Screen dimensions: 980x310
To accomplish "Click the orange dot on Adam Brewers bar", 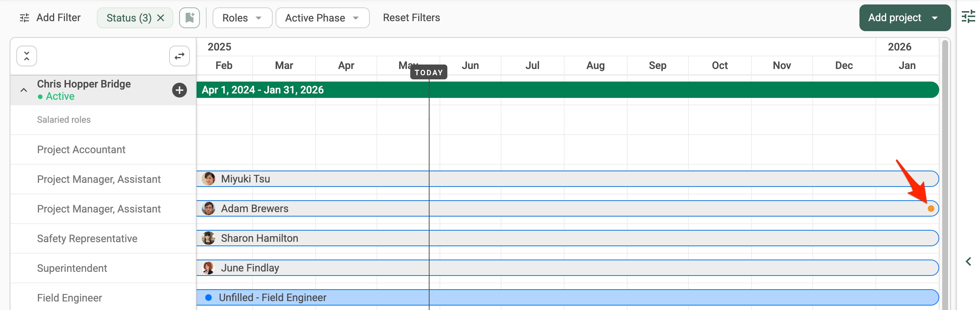I will pyautogui.click(x=931, y=208).
